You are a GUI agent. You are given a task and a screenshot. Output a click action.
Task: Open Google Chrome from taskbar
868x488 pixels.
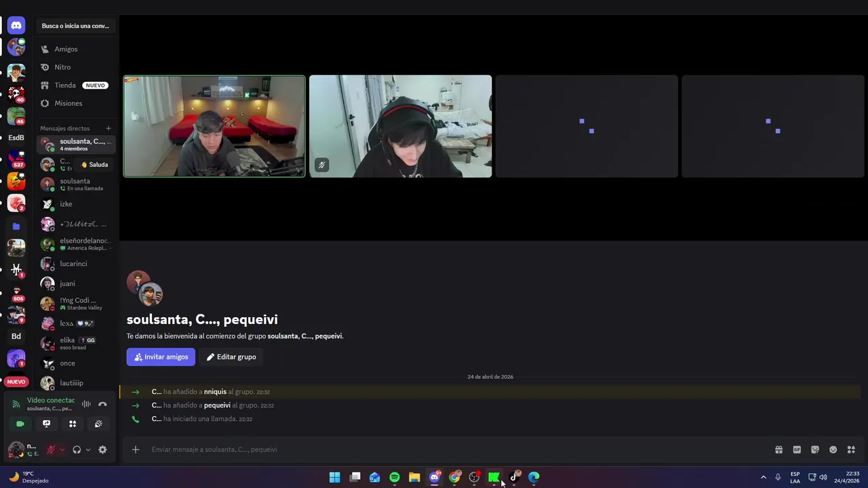click(454, 477)
